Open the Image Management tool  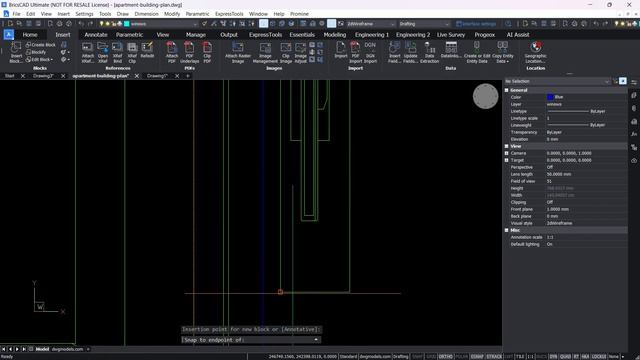coord(265,52)
